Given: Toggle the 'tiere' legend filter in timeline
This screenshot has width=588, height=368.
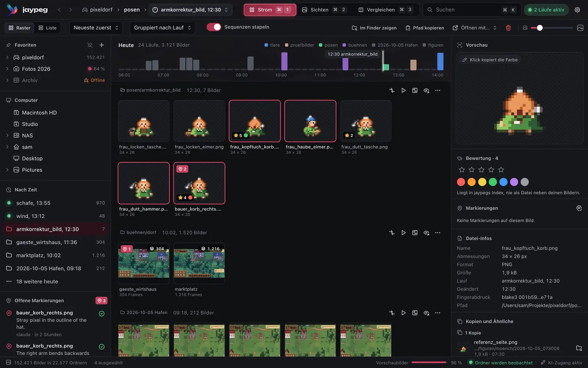Looking at the screenshot, I should (272, 45).
